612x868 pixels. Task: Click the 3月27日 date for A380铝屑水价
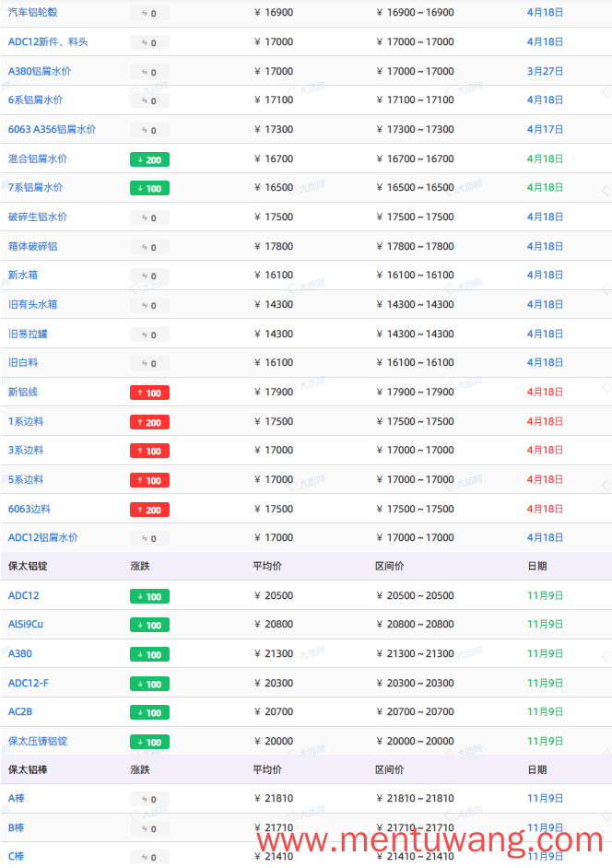pos(545,71)
